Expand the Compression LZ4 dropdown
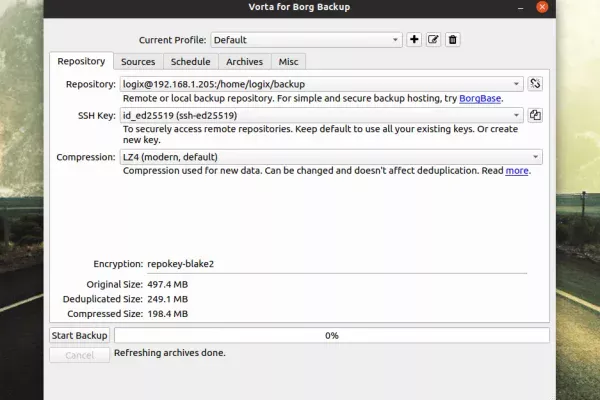Viewport: 600px width, 400px height. [x=536, y=157]
